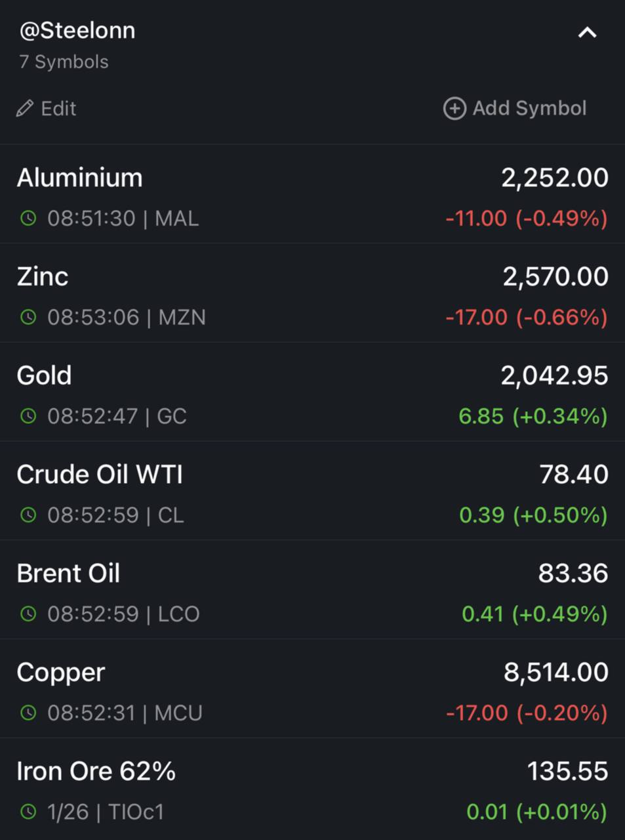Open the Aluminium symbol row
Viewport: 625px width, 840px height.
(312, 194)
